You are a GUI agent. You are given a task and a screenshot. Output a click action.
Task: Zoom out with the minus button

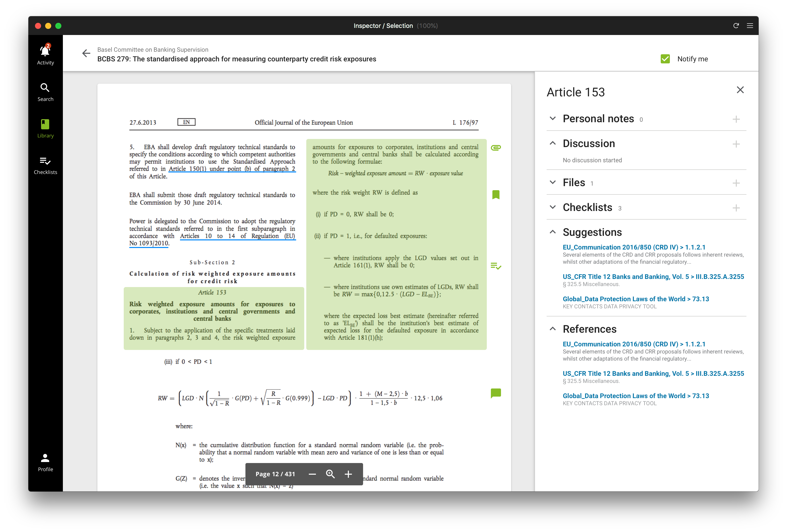click(312, 474)
